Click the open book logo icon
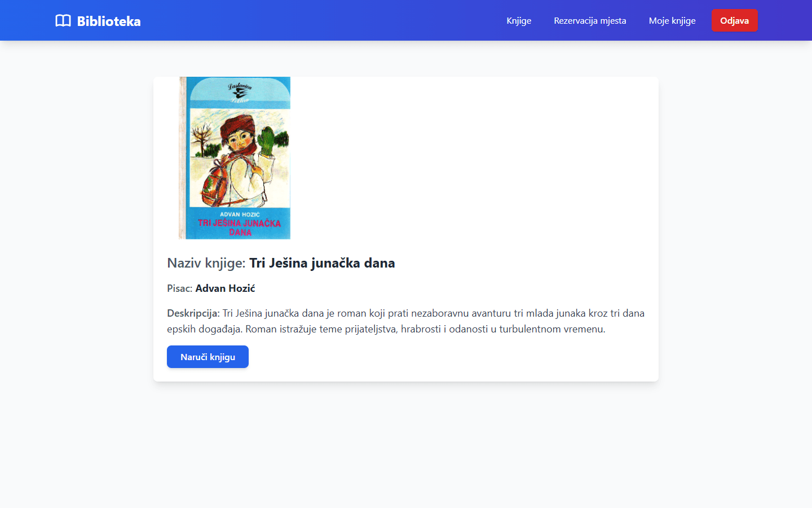Image resolution: width=812 pixels, height=508 pixels. (x=63, y=21)
